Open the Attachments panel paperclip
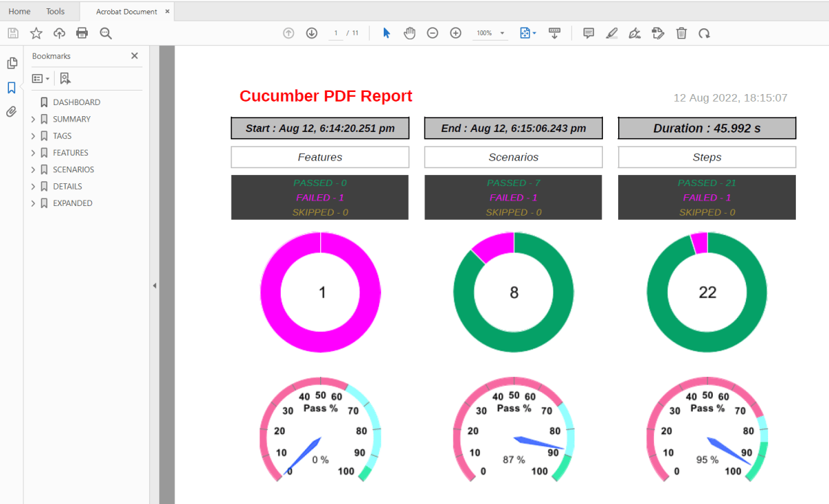The image size is (829, 504). (x=11, y=111)
